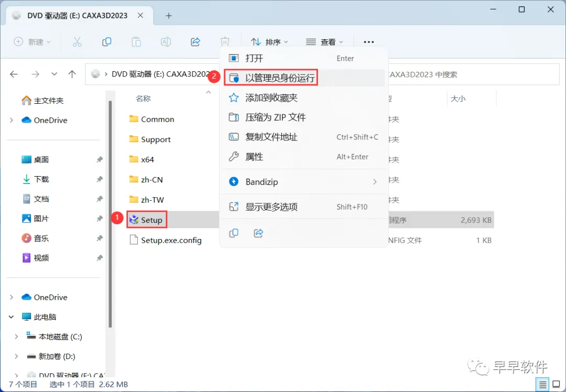Go back with the left arrow
Screen dimensions: 566x392
(14, 74)
